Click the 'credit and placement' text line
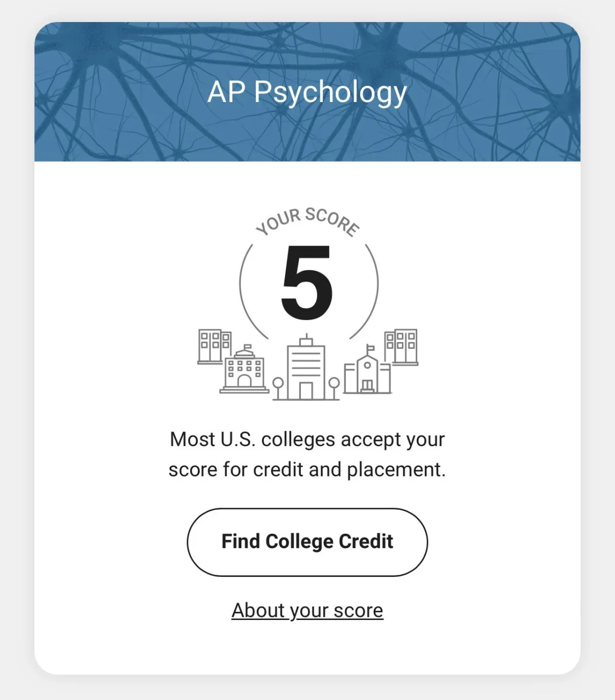Image resolution: width=615 pixels, height=700 pixels. pyautogui.click(x=307, y=470)
